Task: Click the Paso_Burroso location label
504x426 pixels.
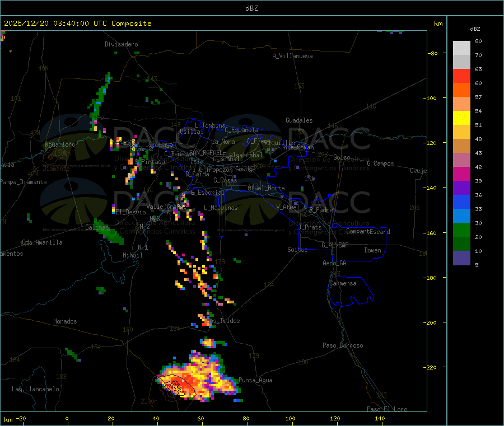Action: [x=343, y=346]
